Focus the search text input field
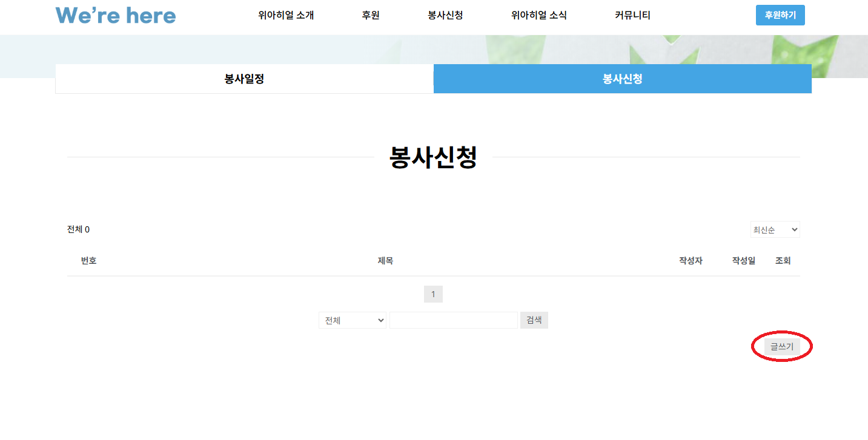 pos(453,320)
